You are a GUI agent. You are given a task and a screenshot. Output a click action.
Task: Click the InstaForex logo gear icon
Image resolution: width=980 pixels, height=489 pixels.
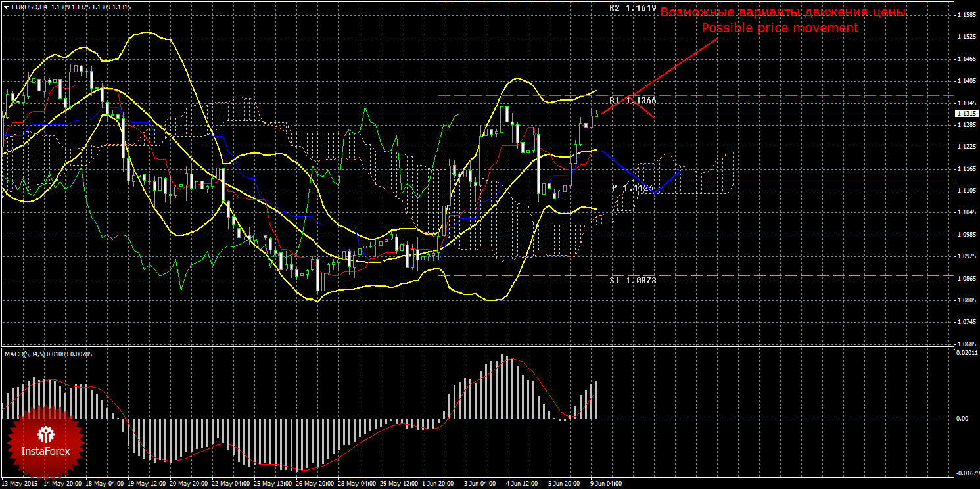45,434
